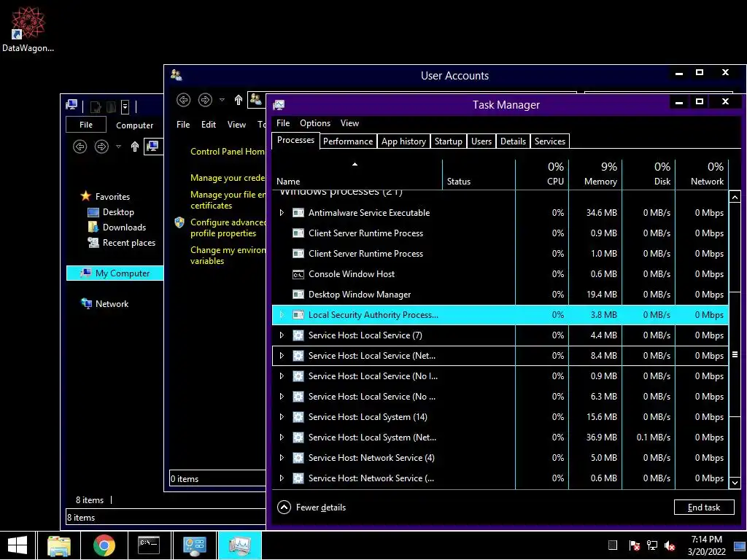Click the Task Manager title bar icon

point(279,105)
